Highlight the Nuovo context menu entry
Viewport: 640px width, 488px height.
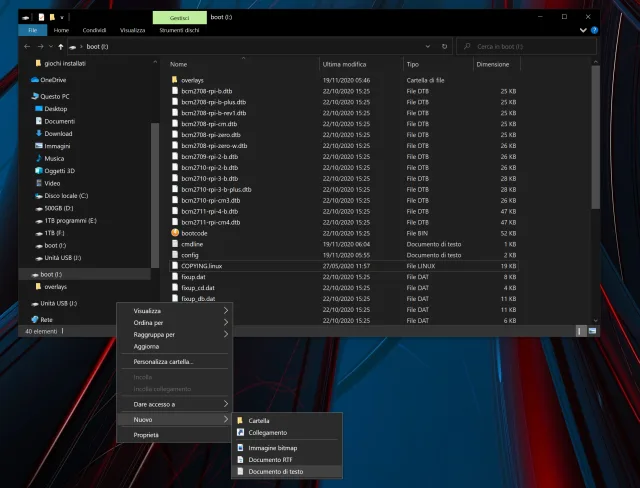tap(174, 419)
